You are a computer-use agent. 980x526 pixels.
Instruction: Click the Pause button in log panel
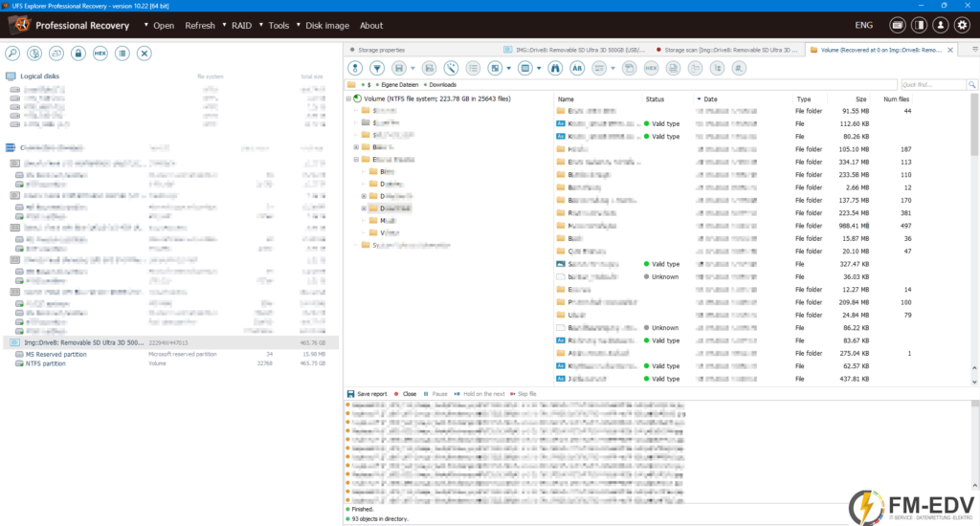(x=435, y=394)
